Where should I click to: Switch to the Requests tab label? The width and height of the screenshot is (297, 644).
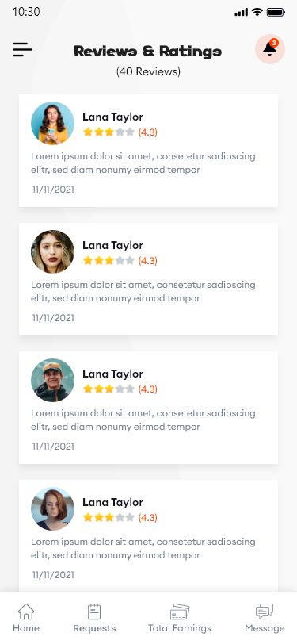94,628
